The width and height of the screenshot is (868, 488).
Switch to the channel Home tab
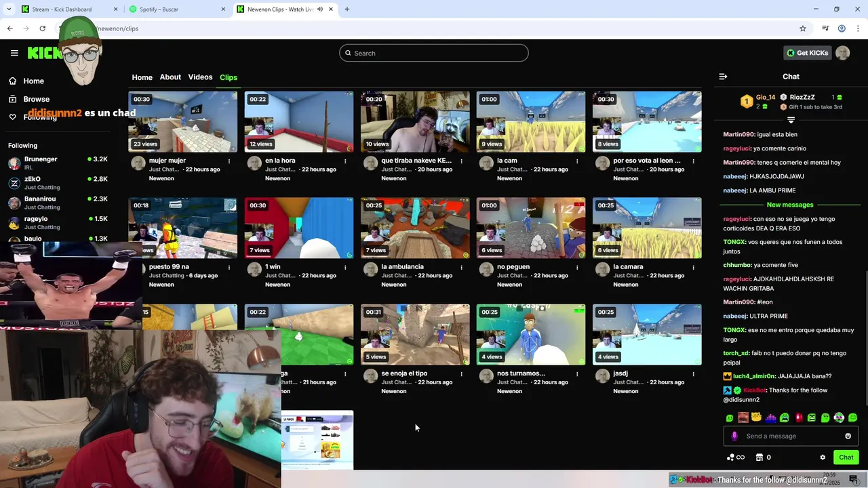(142, 77)
